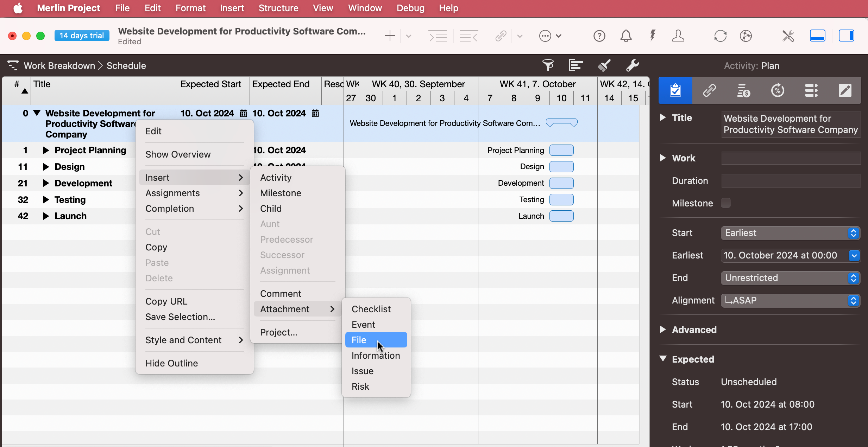Open the add button dropdown arrow
The width and height of the screenshot is (868, 447).
[x=408, y=36]
